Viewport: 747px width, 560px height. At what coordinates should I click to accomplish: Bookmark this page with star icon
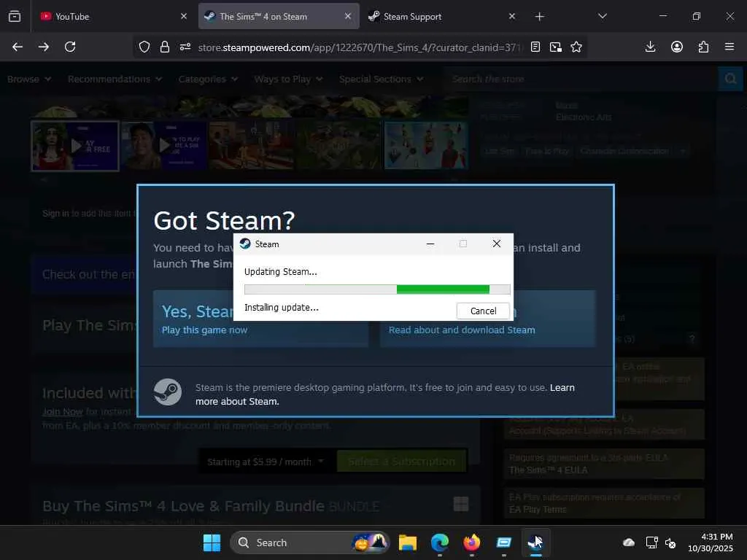[576, 47]
